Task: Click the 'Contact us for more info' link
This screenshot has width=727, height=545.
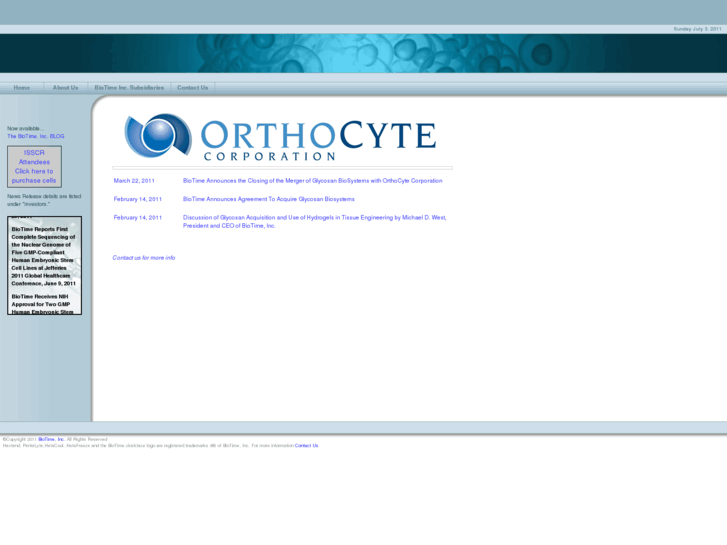Action: (x=144, y=258)
